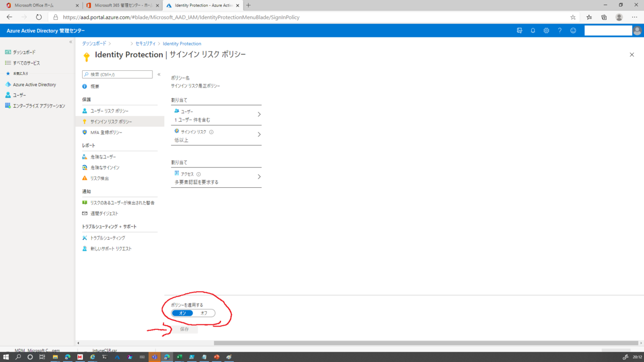Go back with the browser back arrow
The image size is (644, 362).
coord(9,17)
